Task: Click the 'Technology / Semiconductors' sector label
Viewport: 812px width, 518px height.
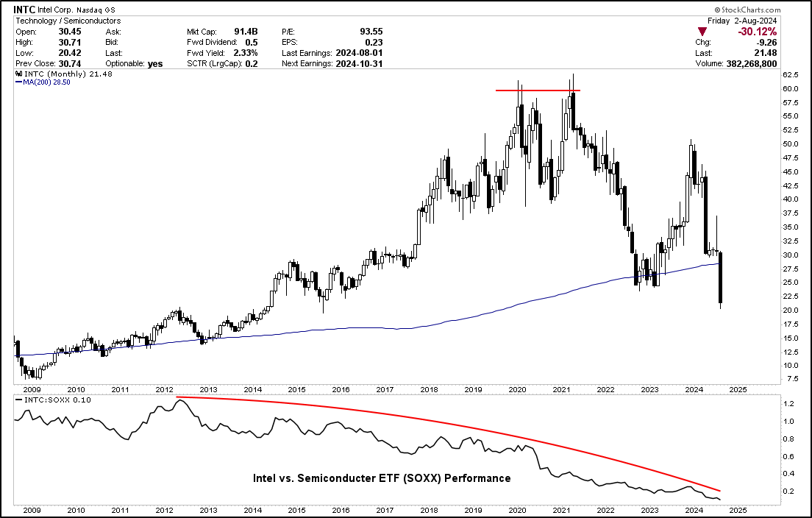Action: coord(68,21)
